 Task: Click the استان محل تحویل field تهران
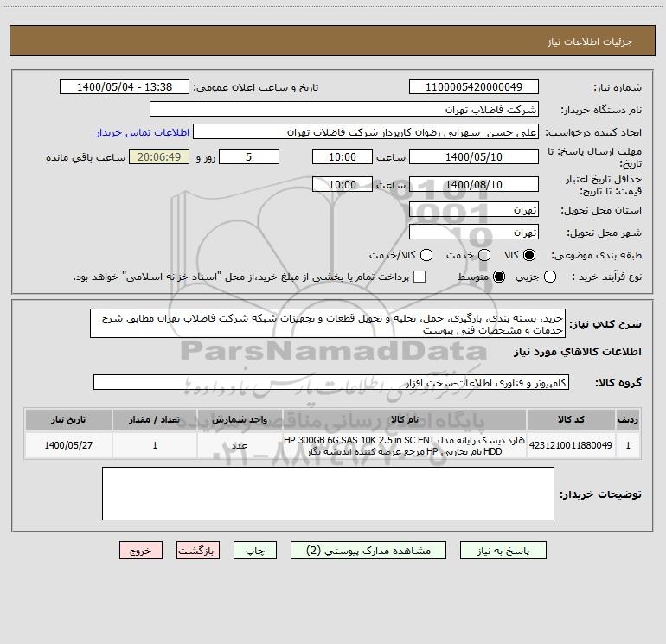(x=474, y=210)
